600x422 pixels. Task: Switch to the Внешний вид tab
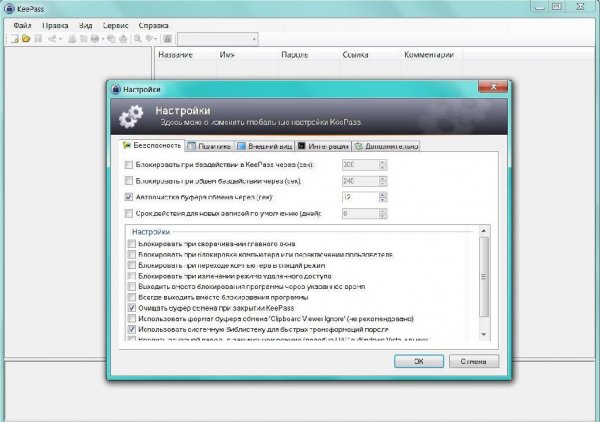point(265,146)
